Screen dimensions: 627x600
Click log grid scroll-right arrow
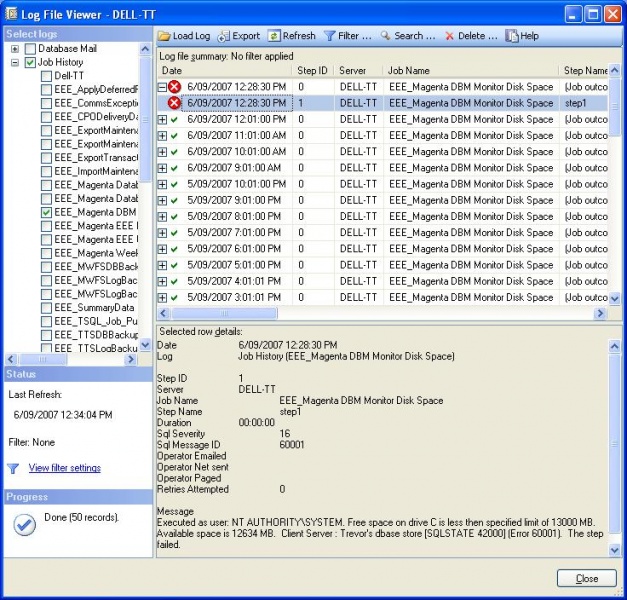pyautogui.click(x=600, y=314)
